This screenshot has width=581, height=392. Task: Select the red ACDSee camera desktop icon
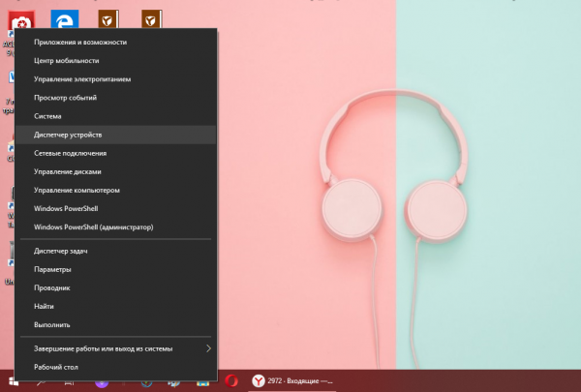tap(21, 20)
